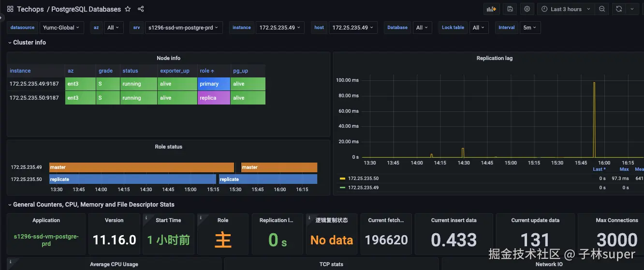
Task: Open Network IO panel title
Action: [549, 264]
